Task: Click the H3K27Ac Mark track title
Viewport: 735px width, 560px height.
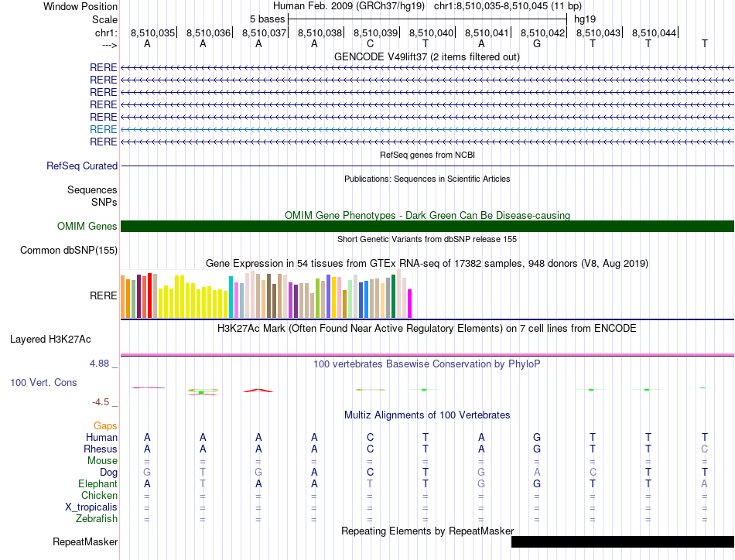Action: (x=426, y=329)
